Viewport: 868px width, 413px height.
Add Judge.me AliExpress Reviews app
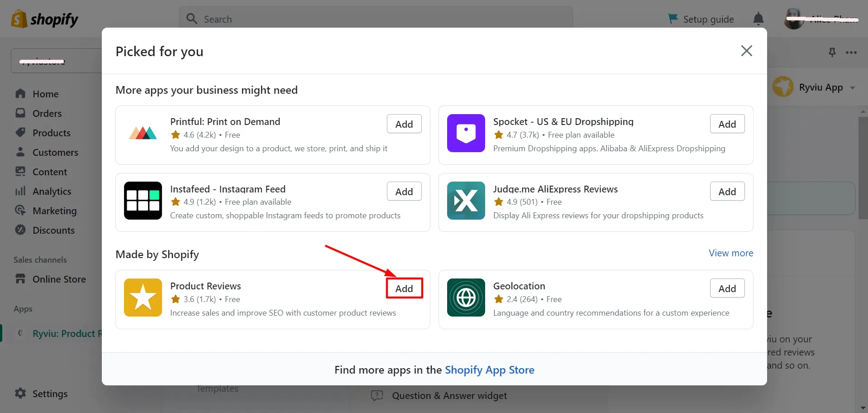(x=727, y=192)
